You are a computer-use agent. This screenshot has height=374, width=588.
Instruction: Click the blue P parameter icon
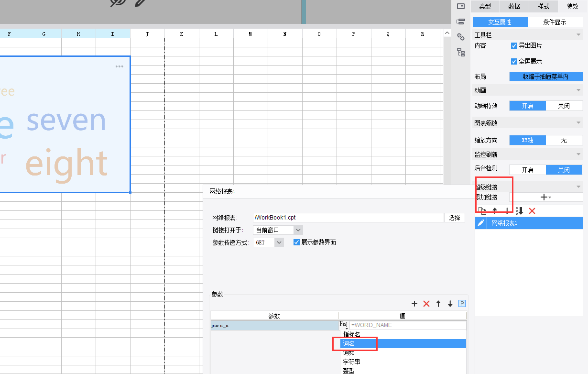pos(462,303)
